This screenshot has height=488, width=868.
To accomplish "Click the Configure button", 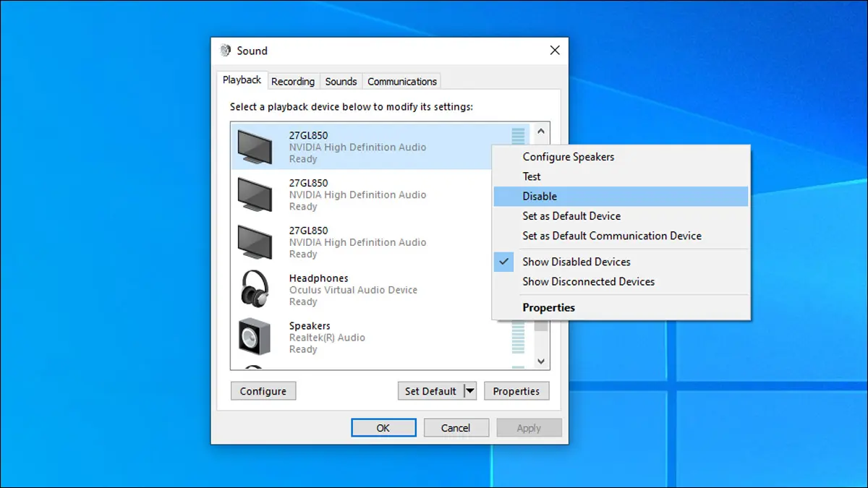I will 263,391.
